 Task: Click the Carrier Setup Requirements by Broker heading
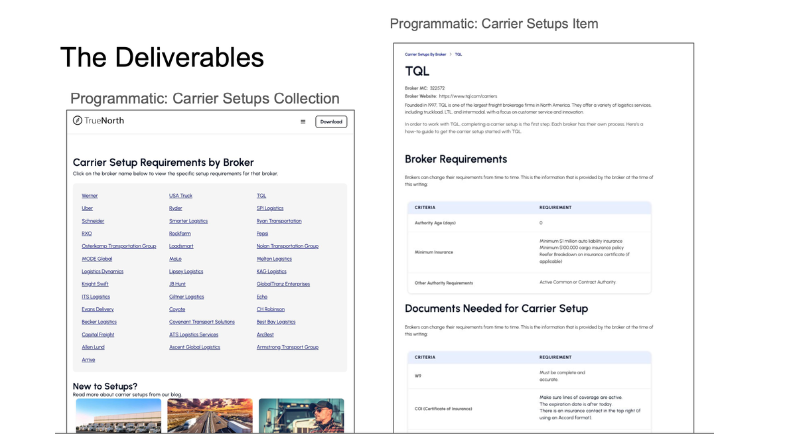[x=163, y=163]
